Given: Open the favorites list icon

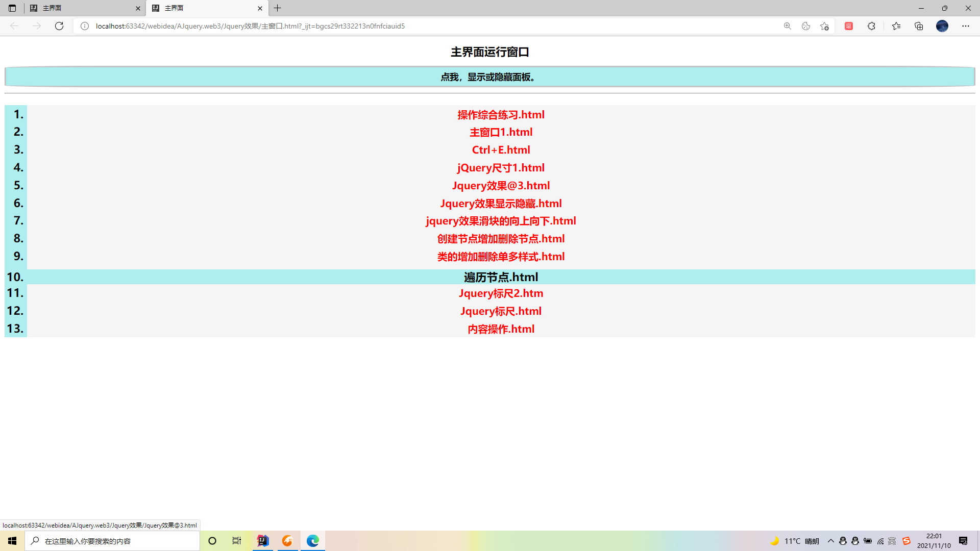Looking at the screenshot, I should (x=896, y=26).
